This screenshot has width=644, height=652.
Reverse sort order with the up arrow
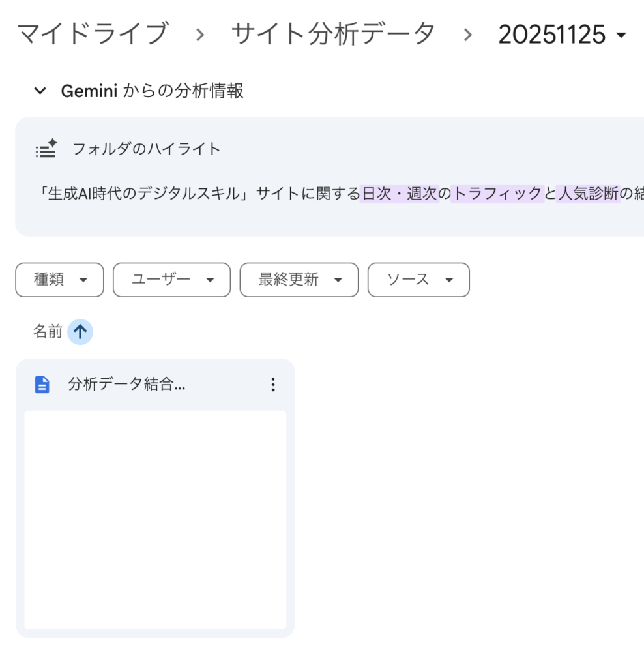80,333
